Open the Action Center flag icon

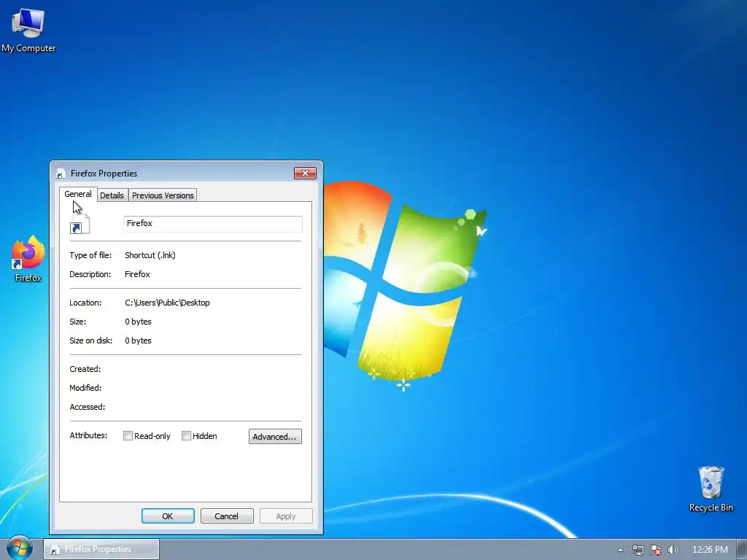tap(656, 550)
